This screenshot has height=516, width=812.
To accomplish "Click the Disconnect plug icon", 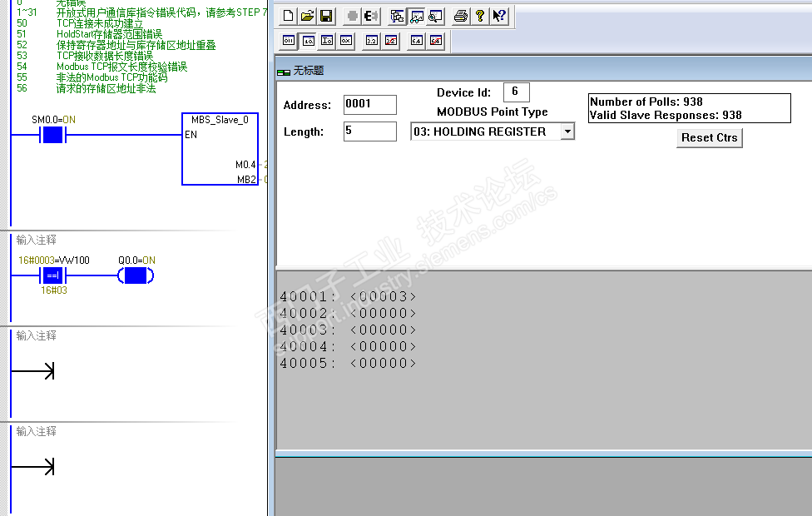I will pyautogui.click(x=371, y=16).
